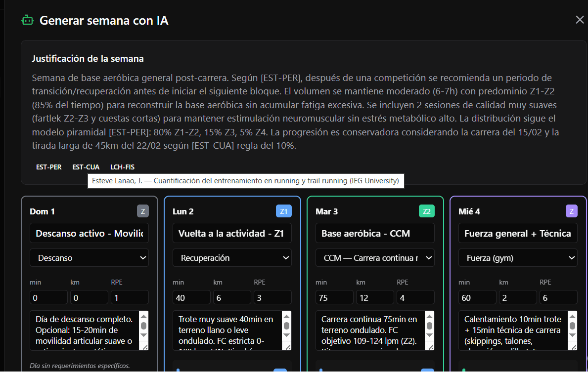Click the RPE field showing 6 on Mié 4
The height and width of the screenshot is (372, 588).
tap(558, 297)
